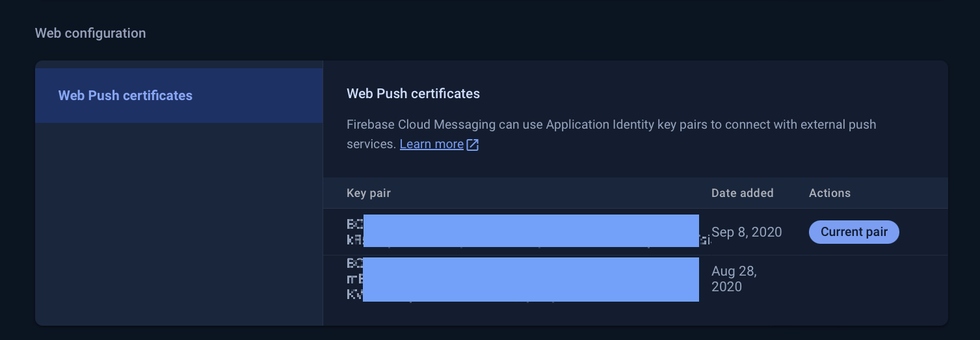The image size is (980, 340).
Task: Click the Web Push certificates panel heading
Action: [x=414, y=94]
